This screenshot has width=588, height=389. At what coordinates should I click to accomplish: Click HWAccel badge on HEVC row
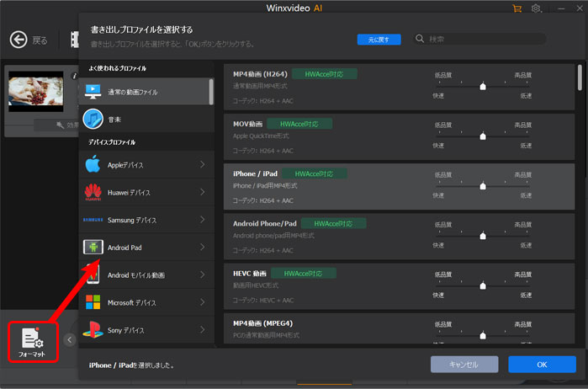(x=304, y=274)
